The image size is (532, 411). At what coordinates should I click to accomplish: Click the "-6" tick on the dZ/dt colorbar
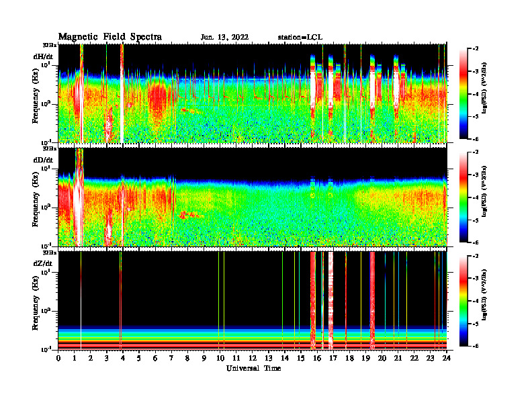(x=475, y=346)
